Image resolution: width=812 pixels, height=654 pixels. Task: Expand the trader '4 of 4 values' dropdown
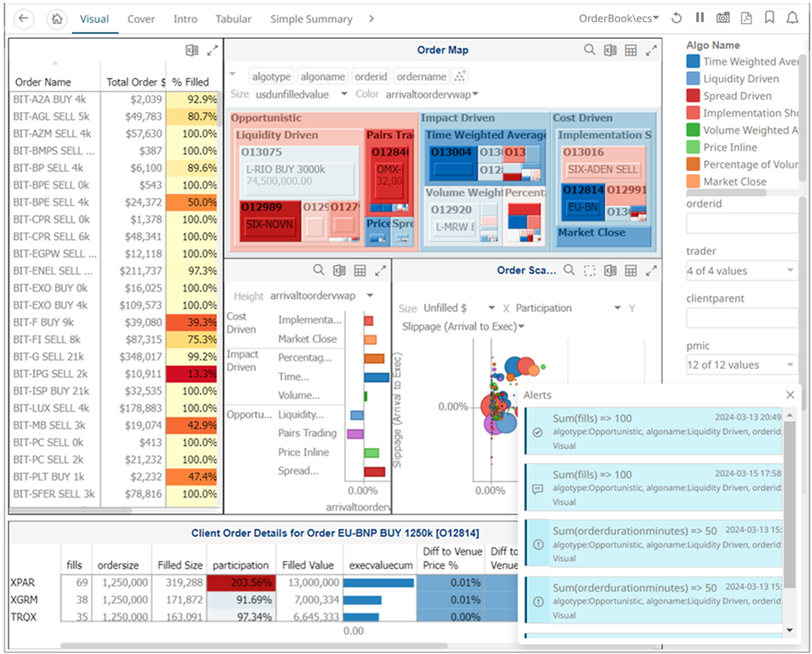click(x=740, y=270)
